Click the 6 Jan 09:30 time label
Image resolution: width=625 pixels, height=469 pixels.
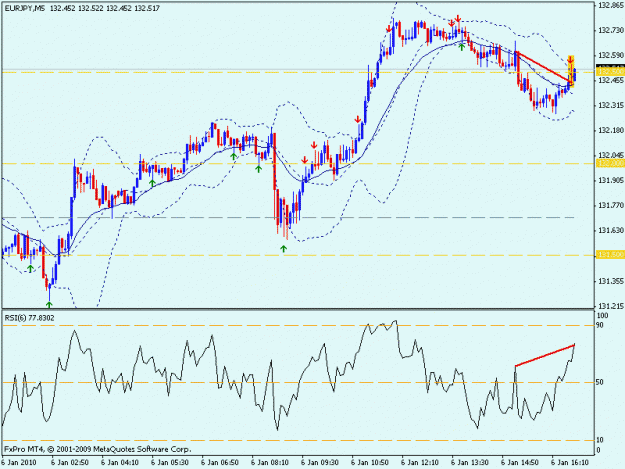(x=320, y=463)
